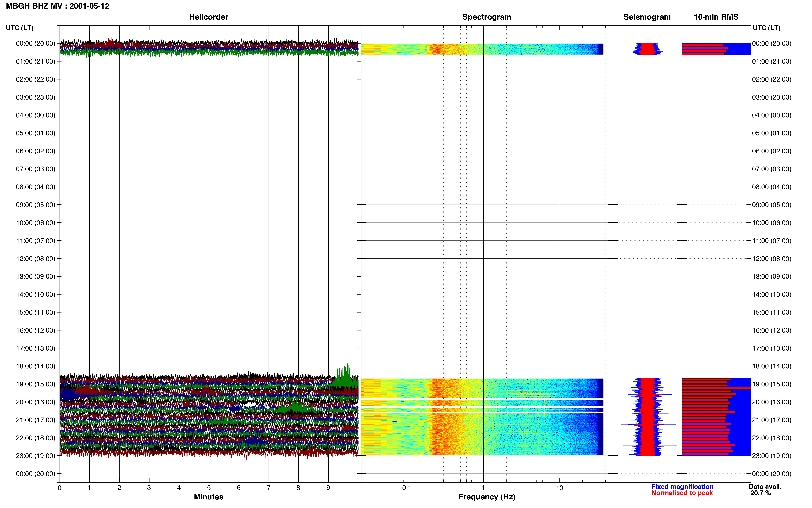
Task: Click the 00:00 spectrogram band
Action: coord(482,49)
